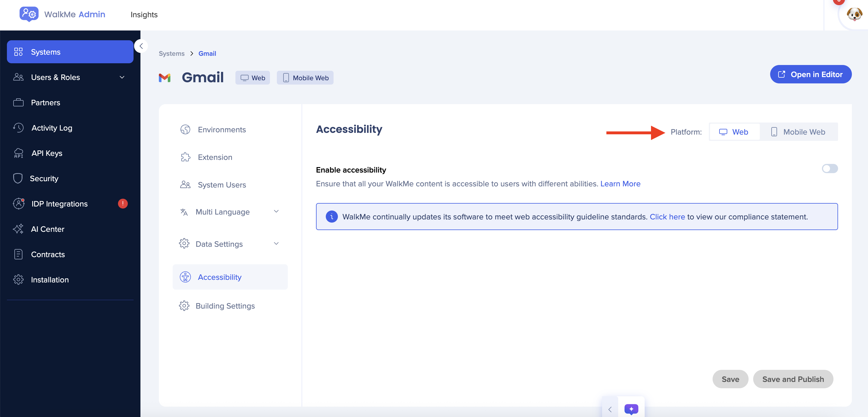Click the Accessibility person icon in settings menu
The image size is (868, 417).
[185, 277]
